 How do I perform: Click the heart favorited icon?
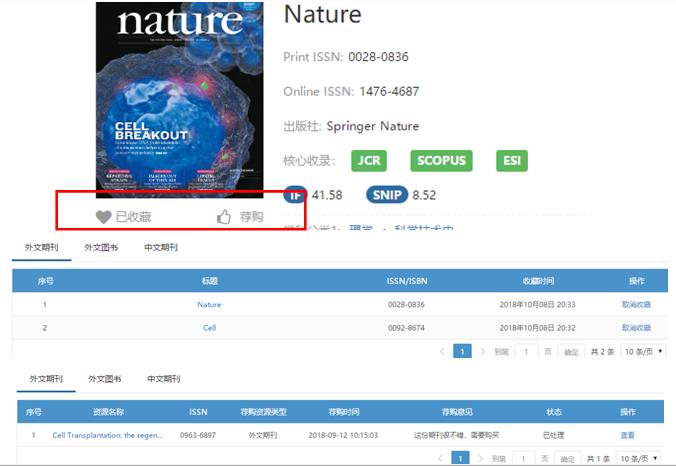(103, 217)
